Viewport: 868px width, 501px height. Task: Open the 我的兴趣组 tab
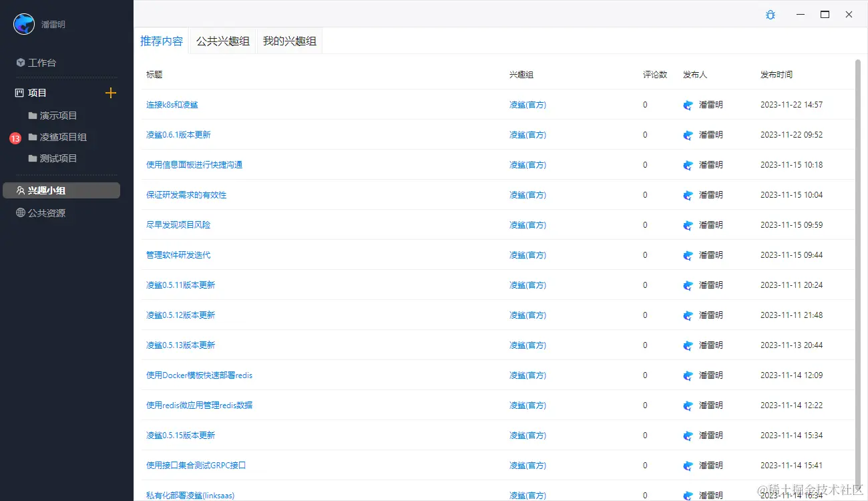click(290, 41)
